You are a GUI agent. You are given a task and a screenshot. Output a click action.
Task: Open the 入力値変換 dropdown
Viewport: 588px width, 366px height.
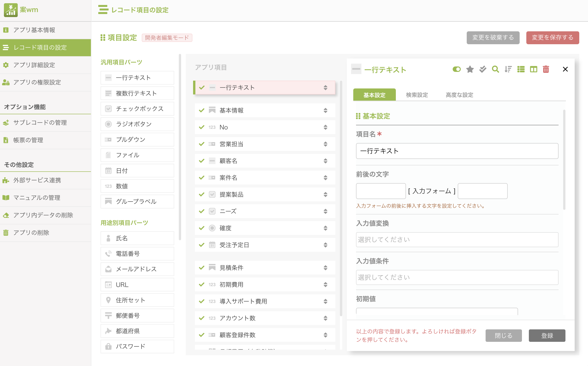457,240
